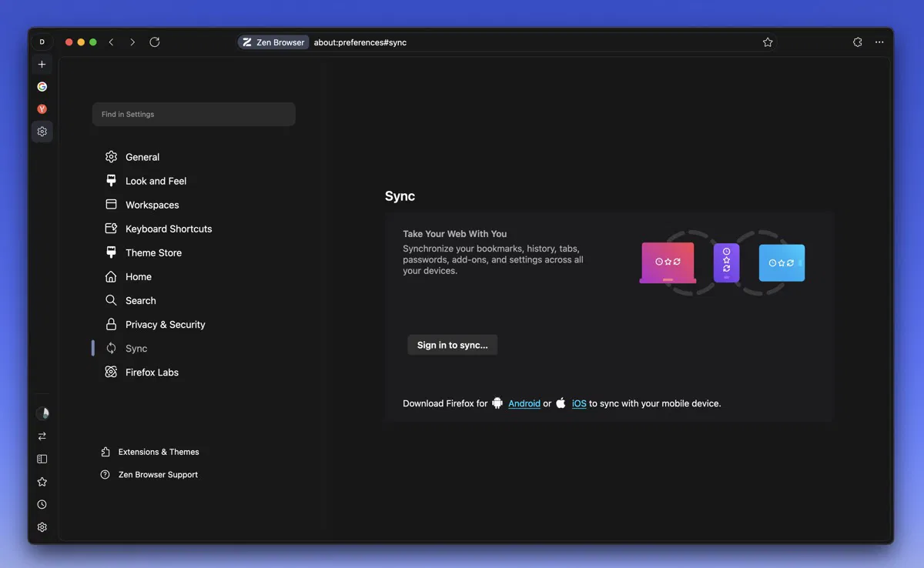Select the Theme Store paint icon
The image size is (924, 568).
pos(111,252)
